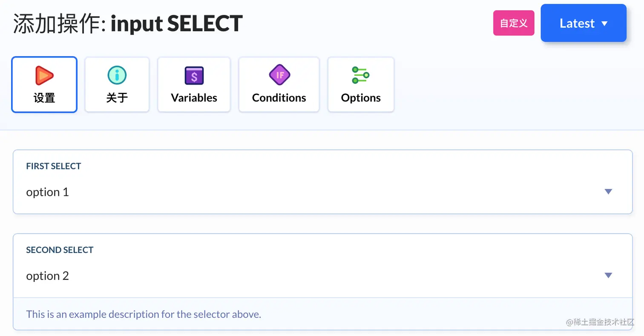Image resolution: width=644 pixels, height=336 pixels.
Task: Open the blue Latest version dropdown
Action: 584,23
